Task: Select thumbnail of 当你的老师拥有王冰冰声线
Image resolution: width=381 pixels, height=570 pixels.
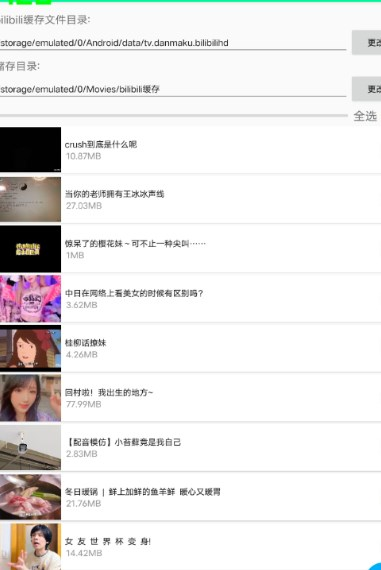Action: pos(31,199)
